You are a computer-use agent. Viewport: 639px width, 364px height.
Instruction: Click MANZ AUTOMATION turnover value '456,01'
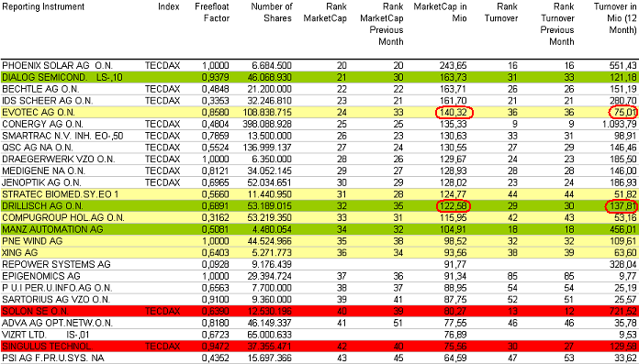point(622,229)
